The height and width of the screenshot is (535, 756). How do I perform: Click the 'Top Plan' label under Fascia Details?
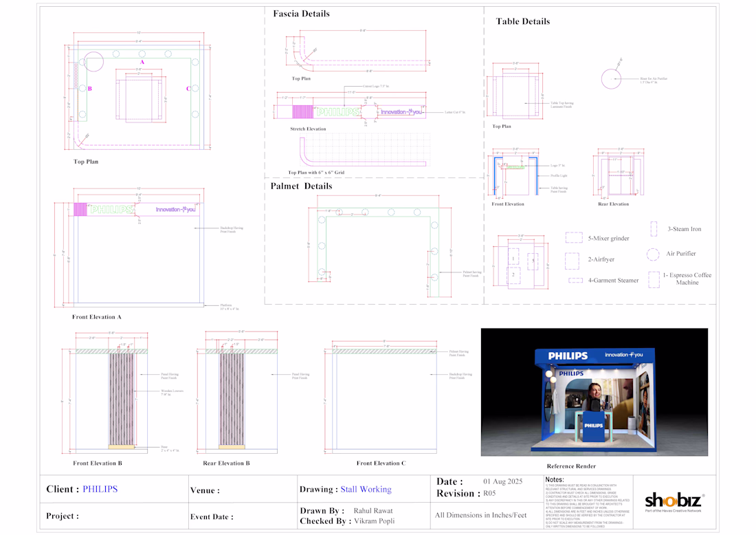coord(301,78)
